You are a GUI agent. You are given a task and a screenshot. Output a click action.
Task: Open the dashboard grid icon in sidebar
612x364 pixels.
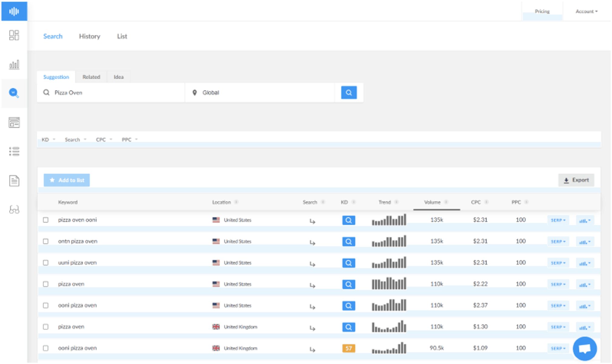coord(14,35)
